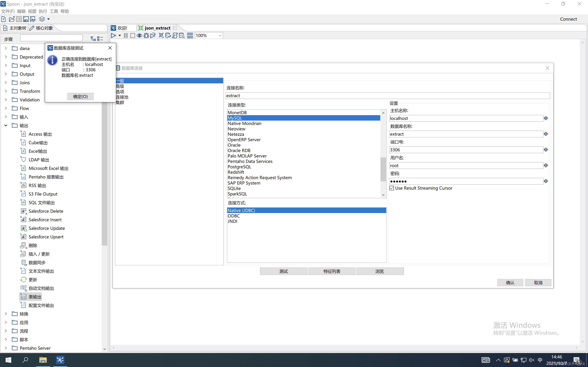Click 确定(O) in the test dialog
Viewport: 588px width, 367px height.
point(80,96)
